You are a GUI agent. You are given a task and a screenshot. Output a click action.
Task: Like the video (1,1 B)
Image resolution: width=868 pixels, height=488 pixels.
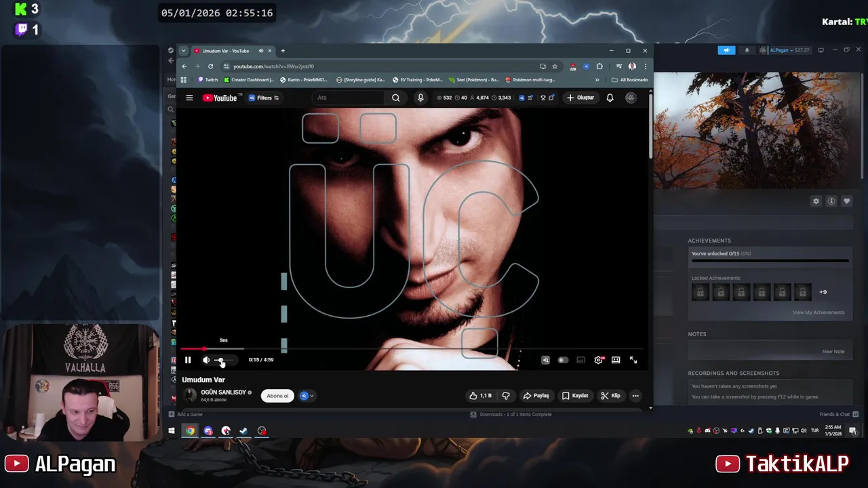(x=481, y=396)
